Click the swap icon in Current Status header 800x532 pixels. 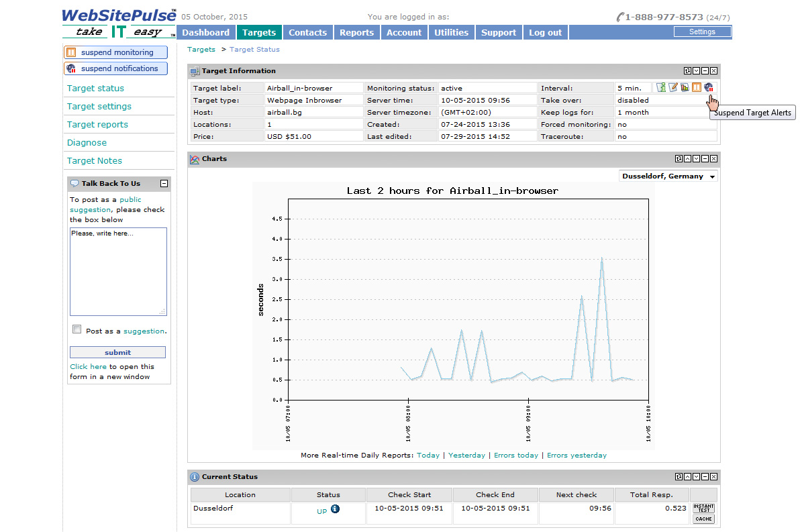[679, 476]
